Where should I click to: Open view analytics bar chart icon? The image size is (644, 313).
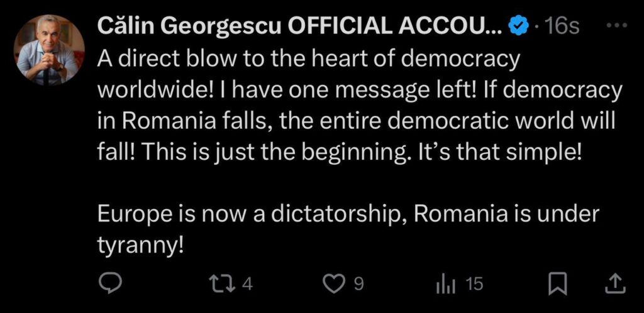point(445,284)
